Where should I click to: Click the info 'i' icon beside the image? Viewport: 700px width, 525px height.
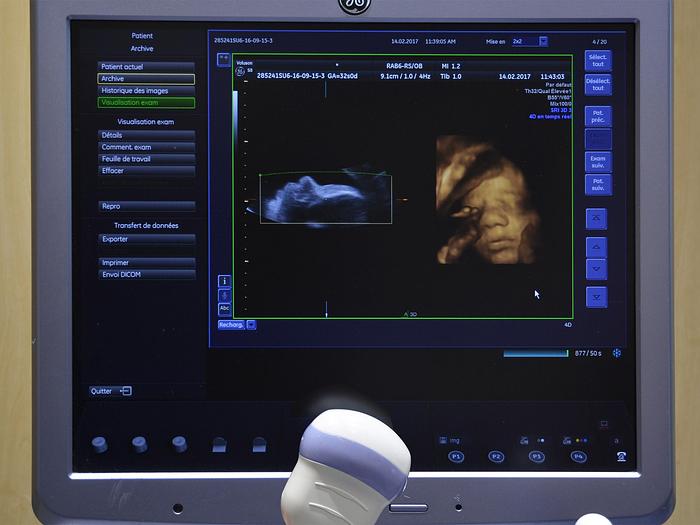pos(224,281)
